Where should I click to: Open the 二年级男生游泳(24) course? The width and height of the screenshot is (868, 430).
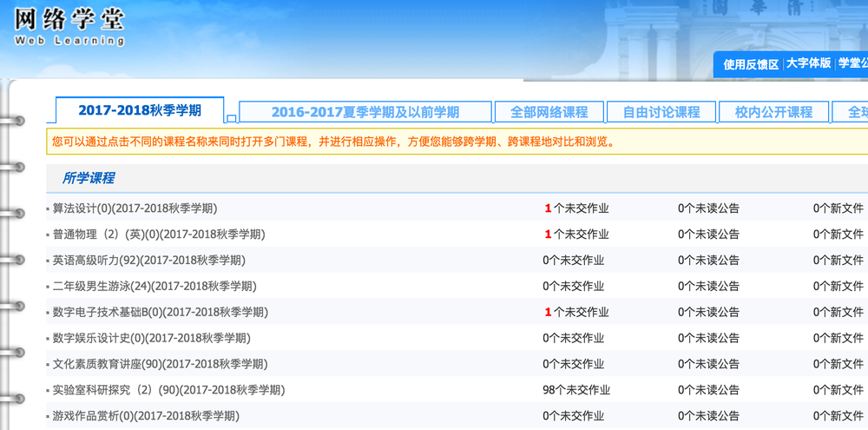155,287
